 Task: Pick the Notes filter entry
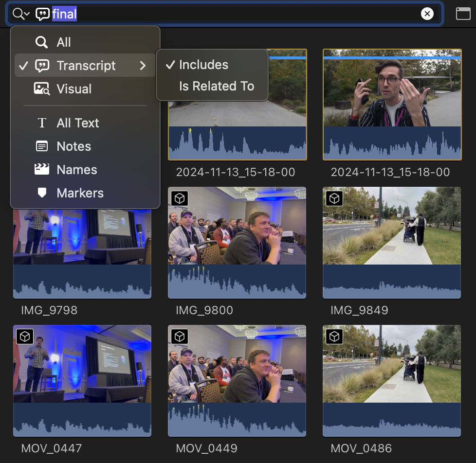click(73, 146)
